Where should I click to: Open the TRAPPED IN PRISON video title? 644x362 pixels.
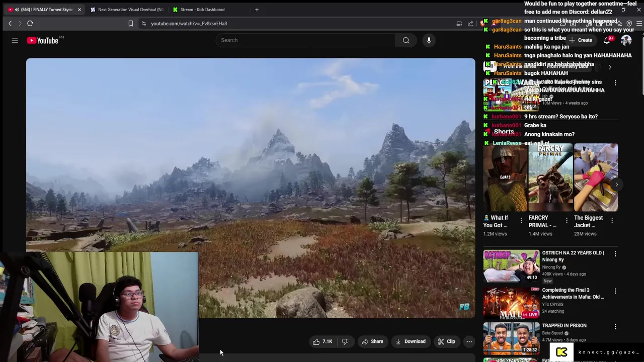tap(564, 326)
